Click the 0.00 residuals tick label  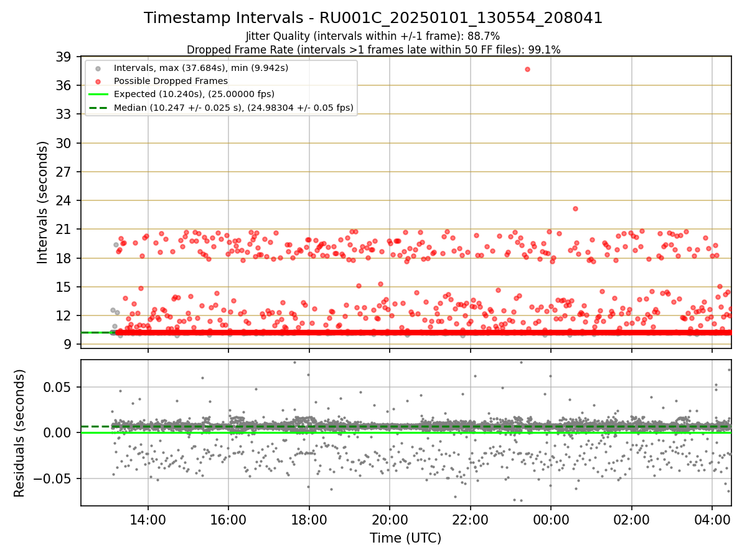tap(57, 432)
